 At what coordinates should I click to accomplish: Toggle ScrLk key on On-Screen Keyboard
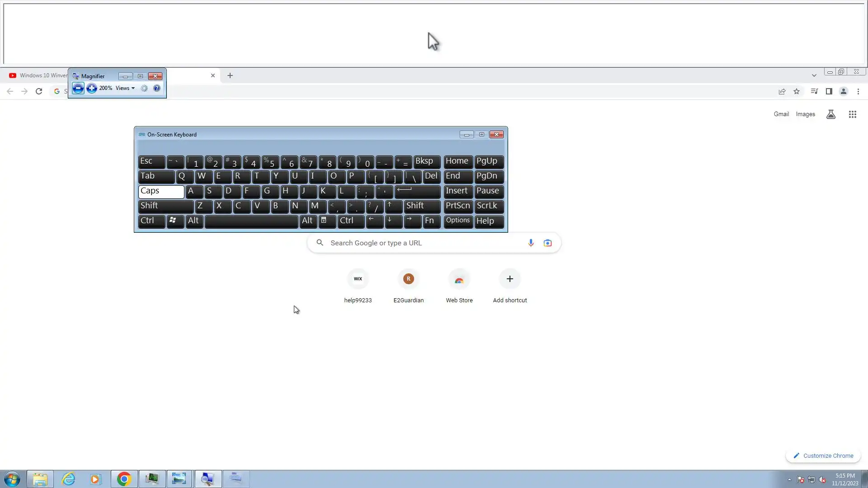click(489, 206)
